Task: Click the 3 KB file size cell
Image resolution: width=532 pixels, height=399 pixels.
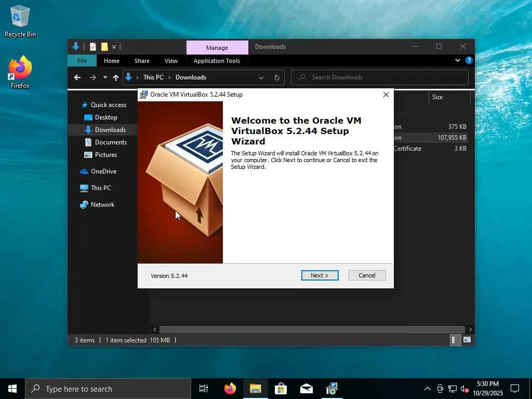Action: pos(460,148)
